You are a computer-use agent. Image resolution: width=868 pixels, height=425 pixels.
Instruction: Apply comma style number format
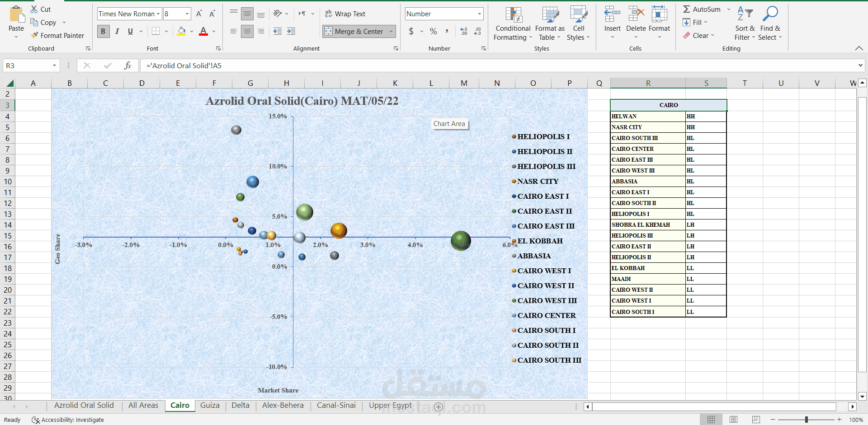(447, 31)
